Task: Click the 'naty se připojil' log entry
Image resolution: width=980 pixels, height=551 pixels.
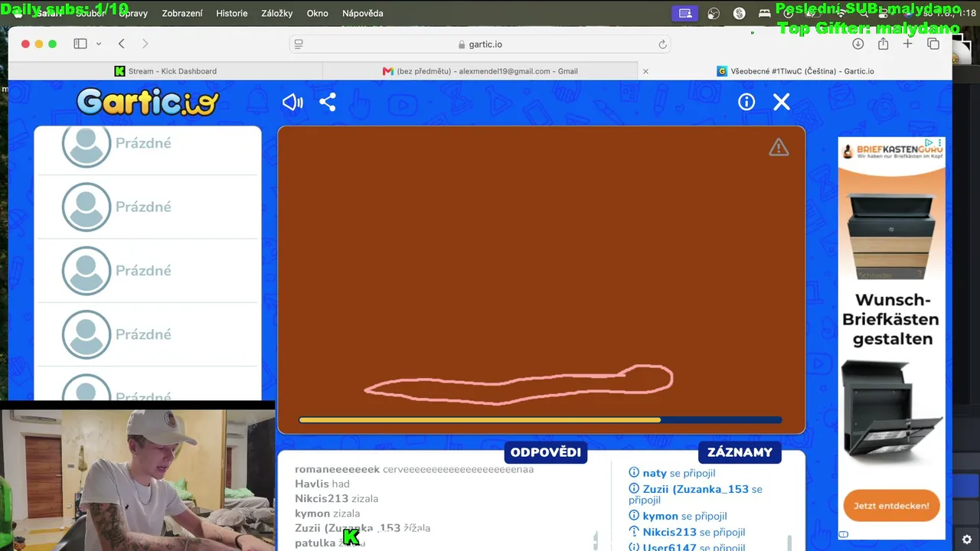Action: [672, 474]
